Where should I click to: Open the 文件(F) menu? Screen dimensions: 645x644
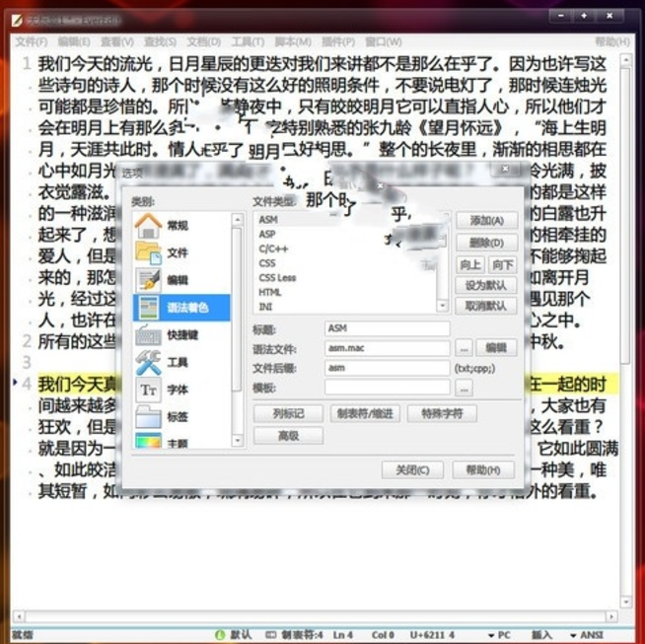pyautogui.click(x=32, y=42)
